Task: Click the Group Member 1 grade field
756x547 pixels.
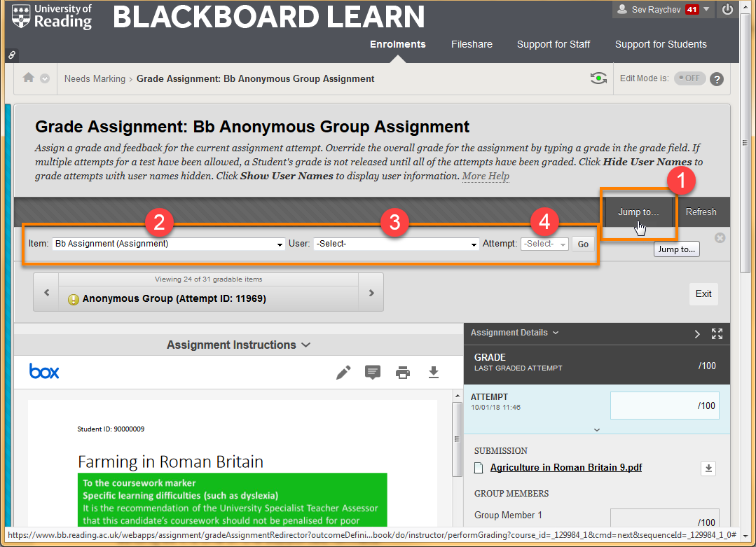Action: 664,518
